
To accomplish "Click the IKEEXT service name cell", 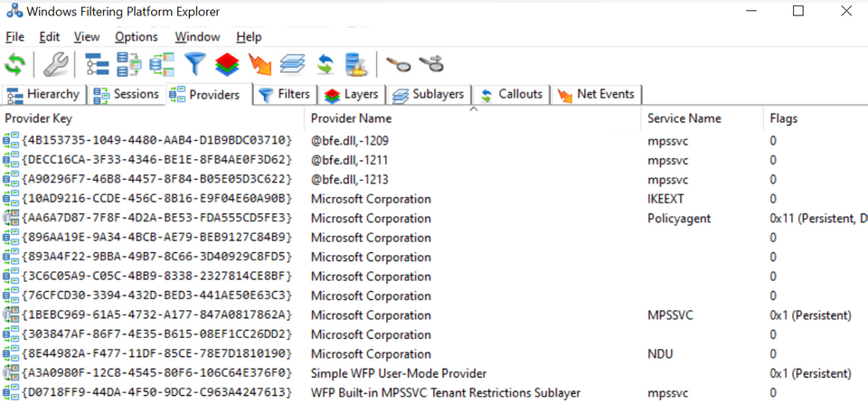I will tap(666, 199).
